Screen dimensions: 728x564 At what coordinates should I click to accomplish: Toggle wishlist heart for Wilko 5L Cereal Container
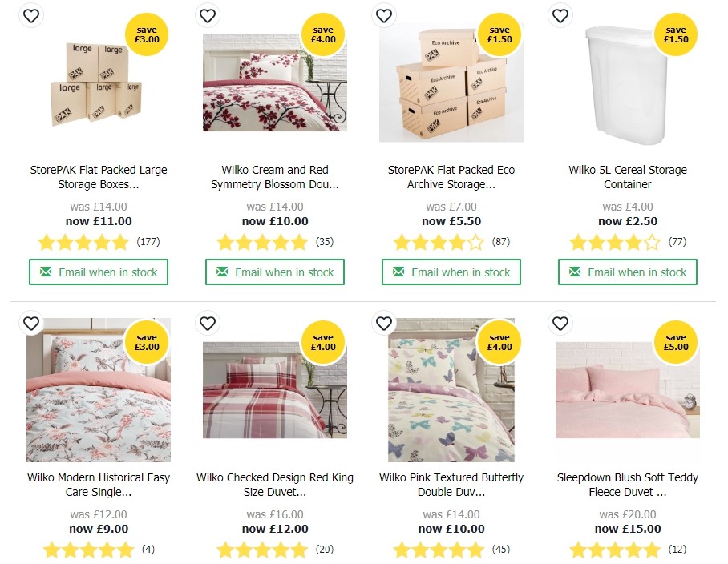(560, 15)
